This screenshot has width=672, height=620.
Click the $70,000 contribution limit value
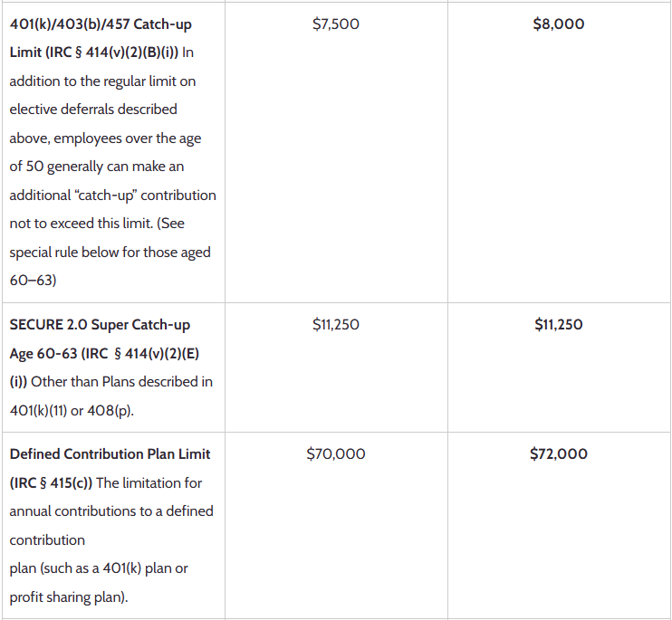pyautogui.click(x=336, y=453)
